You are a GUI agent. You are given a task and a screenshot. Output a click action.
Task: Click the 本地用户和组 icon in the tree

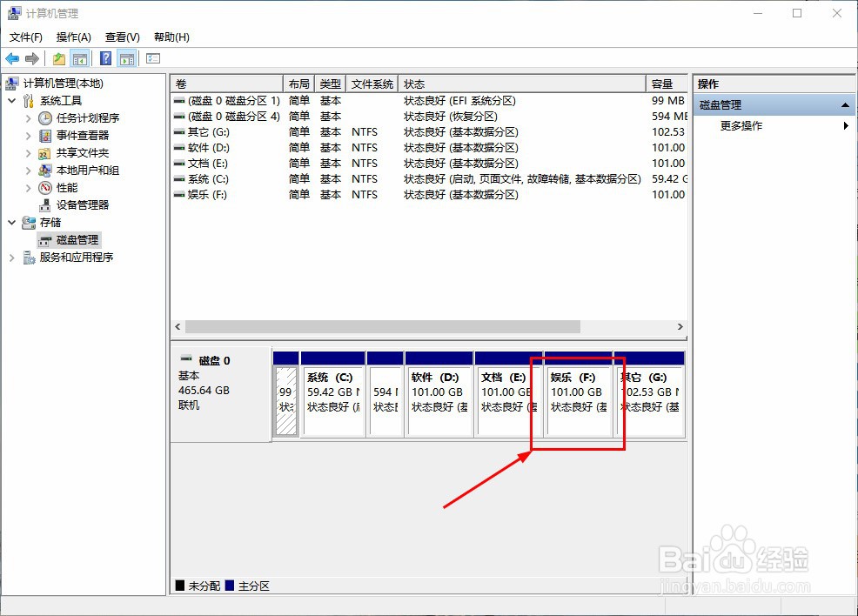[45, 171]
